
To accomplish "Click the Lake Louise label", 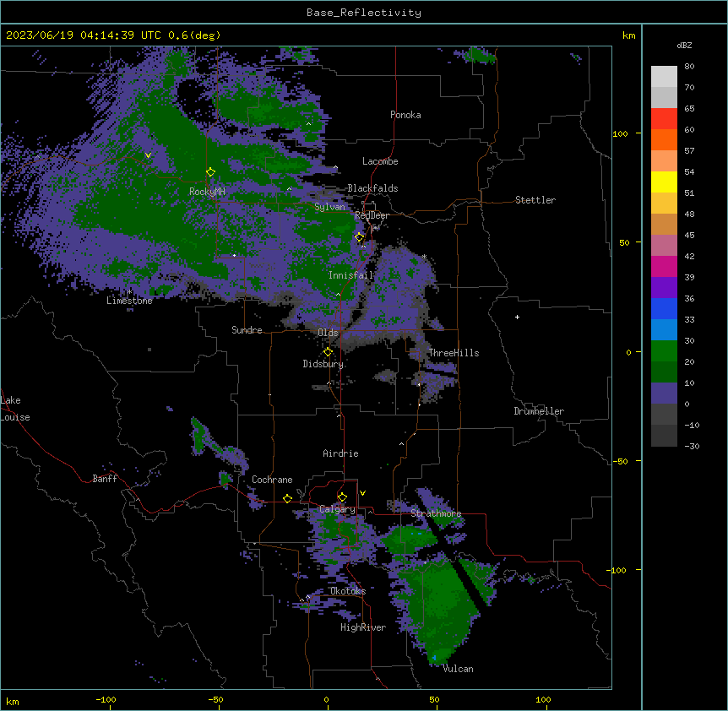I will pos(15,409).
